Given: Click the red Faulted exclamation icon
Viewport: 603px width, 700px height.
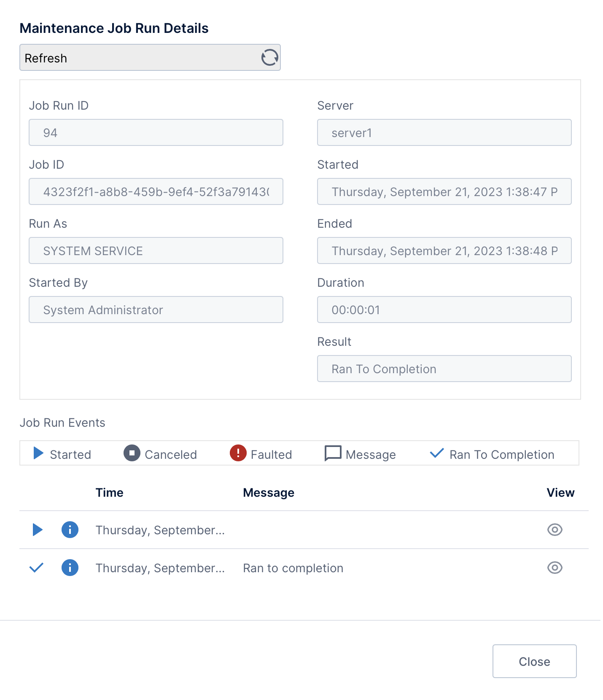Looking at the screenshot, I should coord(238,453).
